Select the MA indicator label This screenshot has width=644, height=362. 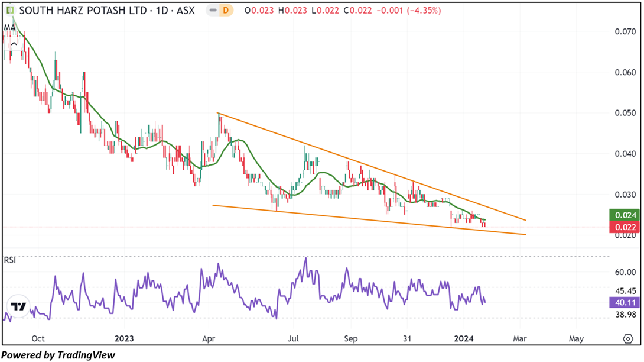click(x=9, y=28)
